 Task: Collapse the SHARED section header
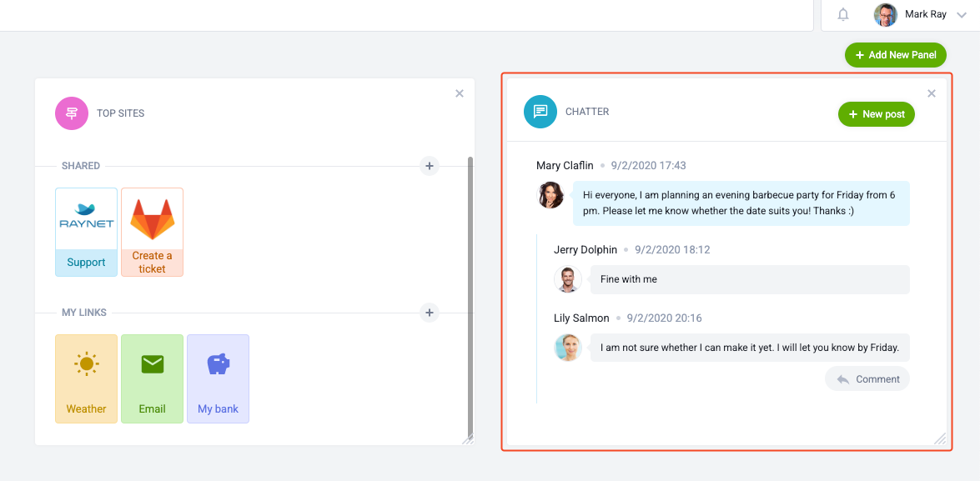81,166
